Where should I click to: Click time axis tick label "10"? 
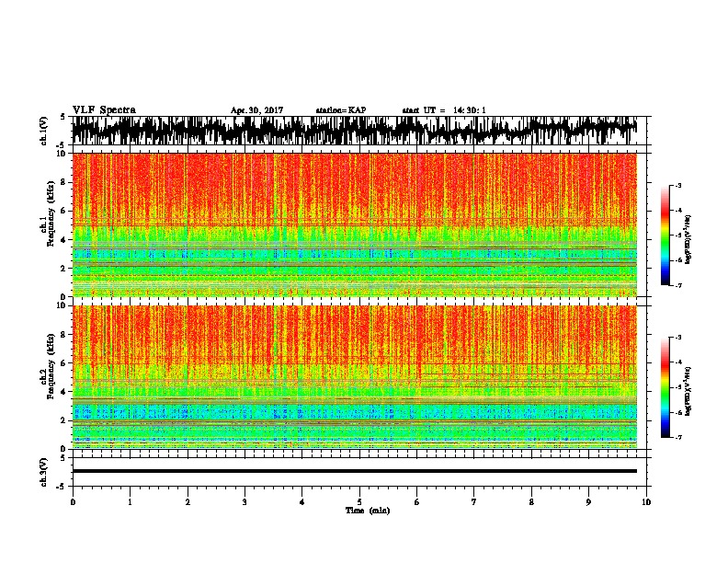(x=646, y=502)
